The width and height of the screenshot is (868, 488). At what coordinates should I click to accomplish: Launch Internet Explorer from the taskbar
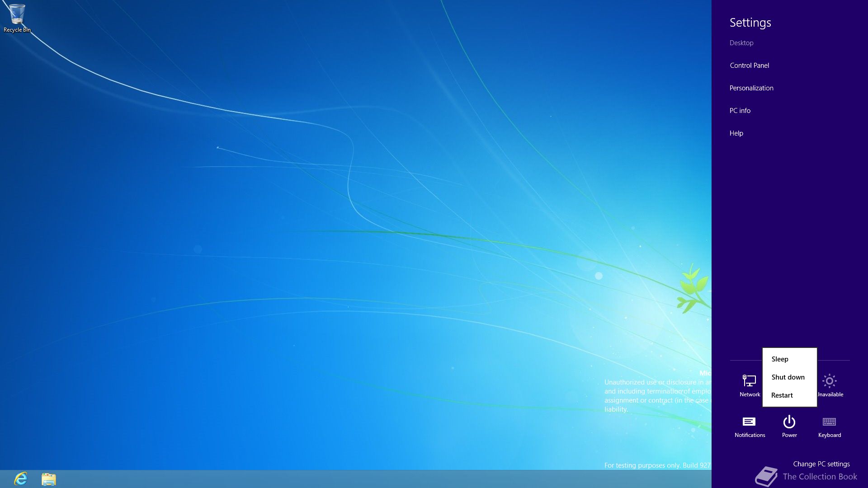point(21,479)
